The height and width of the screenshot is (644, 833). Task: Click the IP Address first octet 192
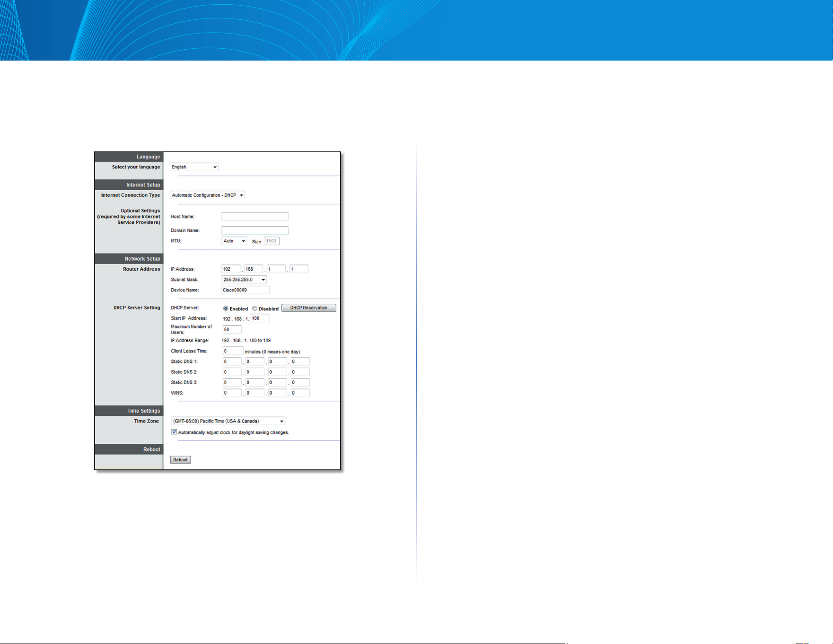tap(231, 269)
